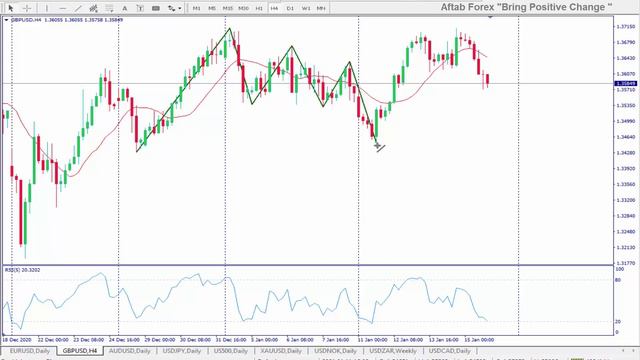The height and width of the screenshot is (360, 640).
Task: Select the Trendline drawing tool
Action: (78, 8)
